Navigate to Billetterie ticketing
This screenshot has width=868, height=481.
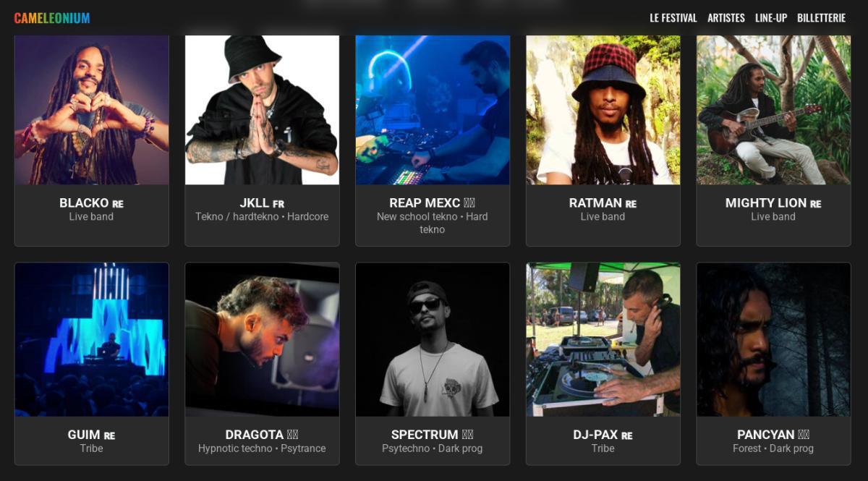(x=821, y=18)
